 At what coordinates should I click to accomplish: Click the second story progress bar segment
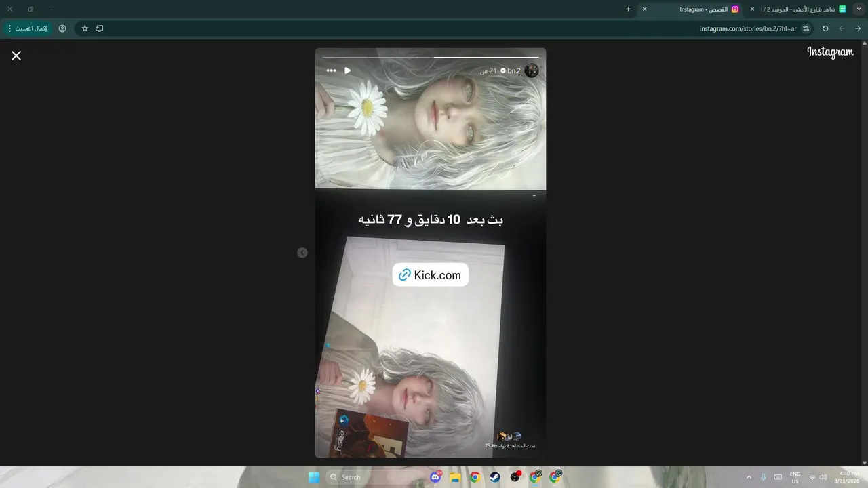pos(377,57)
